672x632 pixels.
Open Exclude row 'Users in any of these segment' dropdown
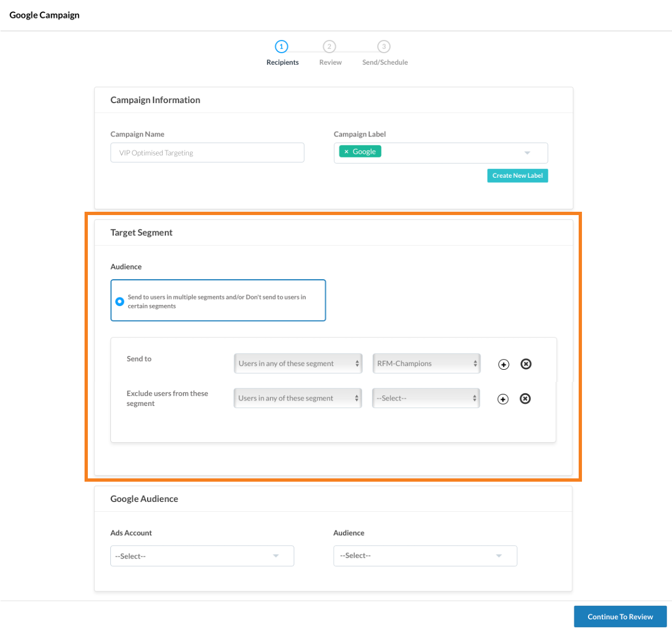click(x=298, y=398)
